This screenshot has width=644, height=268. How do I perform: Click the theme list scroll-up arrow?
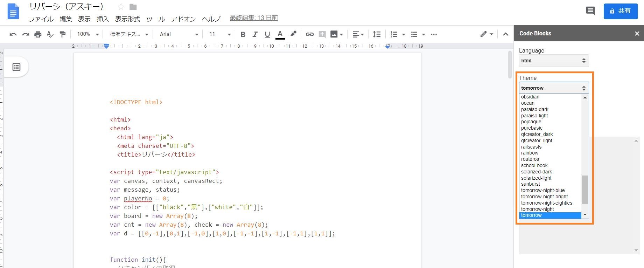tap(585, 97)
